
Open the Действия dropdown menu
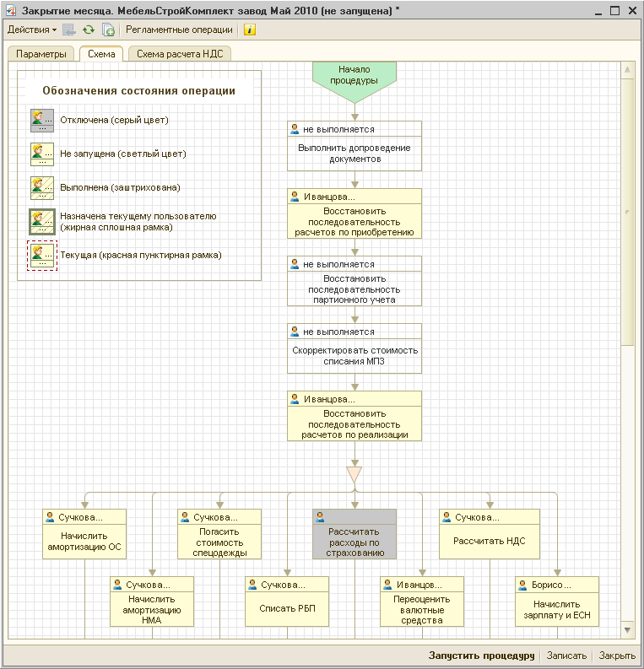pyautogui.click(x=32, y=30)
